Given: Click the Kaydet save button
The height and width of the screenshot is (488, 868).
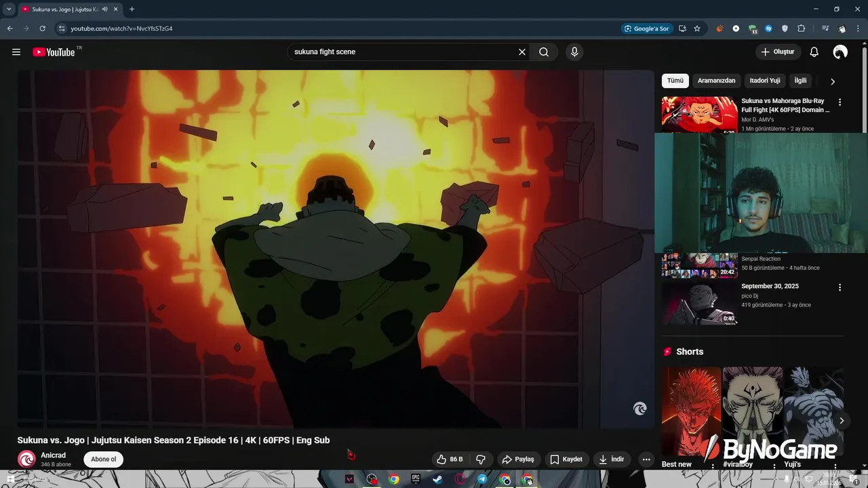Looking at the screenshot, I should pyautogui.click(x=566, y=460).
